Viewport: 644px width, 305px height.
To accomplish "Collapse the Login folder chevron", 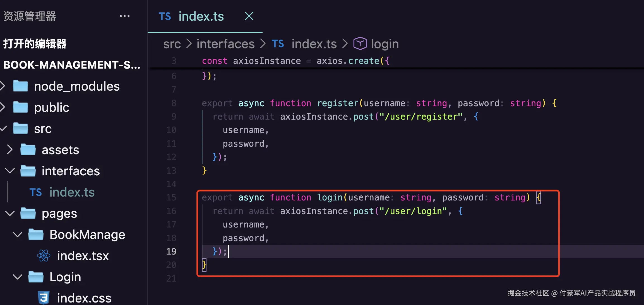I will pyautogui.click(x=18, y=277).
